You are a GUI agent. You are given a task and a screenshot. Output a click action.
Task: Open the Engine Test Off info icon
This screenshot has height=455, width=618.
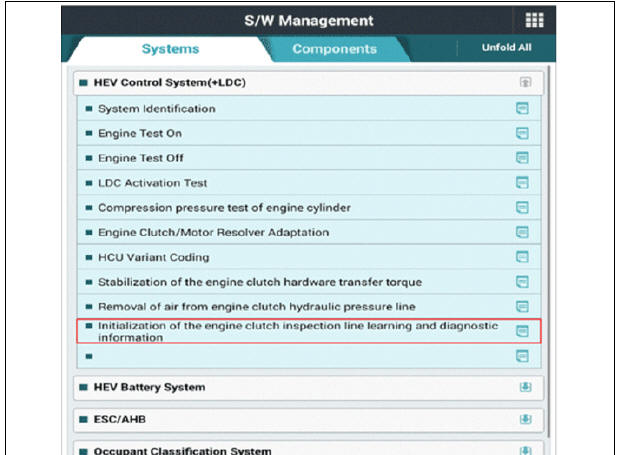[x=522, y=158]
